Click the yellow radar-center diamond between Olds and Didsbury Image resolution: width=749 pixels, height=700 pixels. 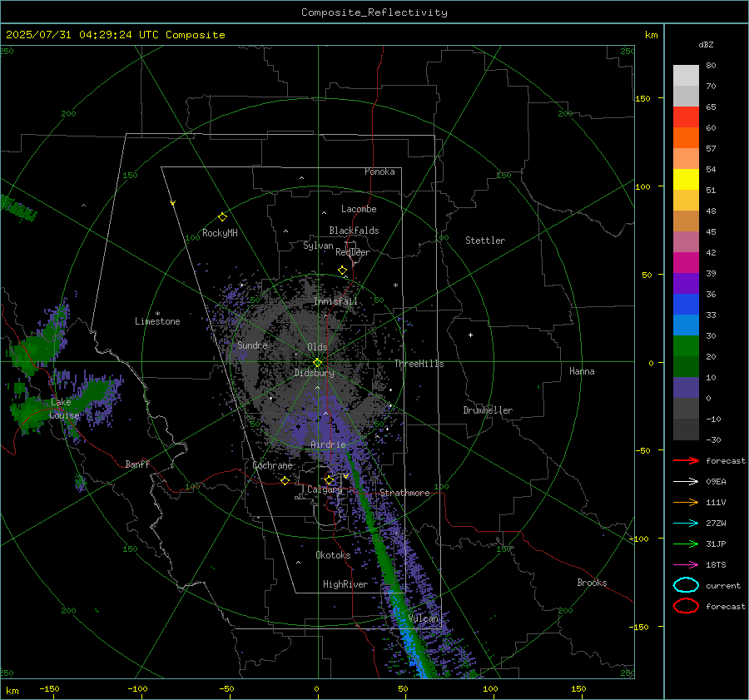tap(318, 363)
